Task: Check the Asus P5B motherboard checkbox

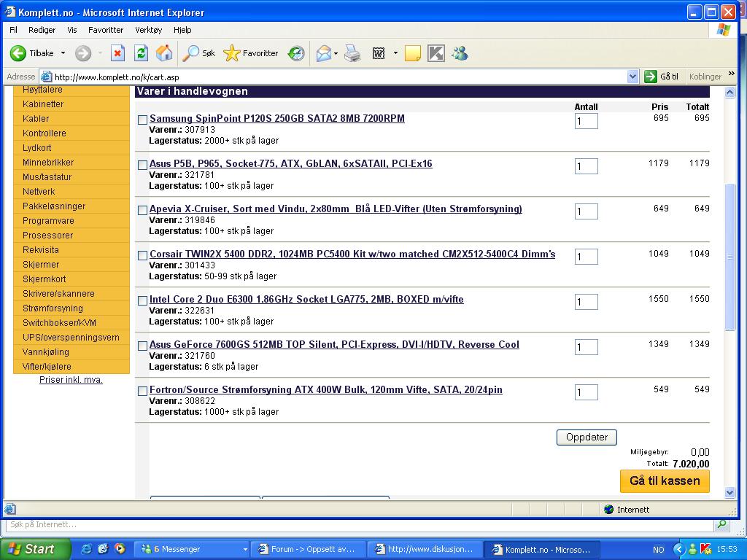Action: click(142, 165)
